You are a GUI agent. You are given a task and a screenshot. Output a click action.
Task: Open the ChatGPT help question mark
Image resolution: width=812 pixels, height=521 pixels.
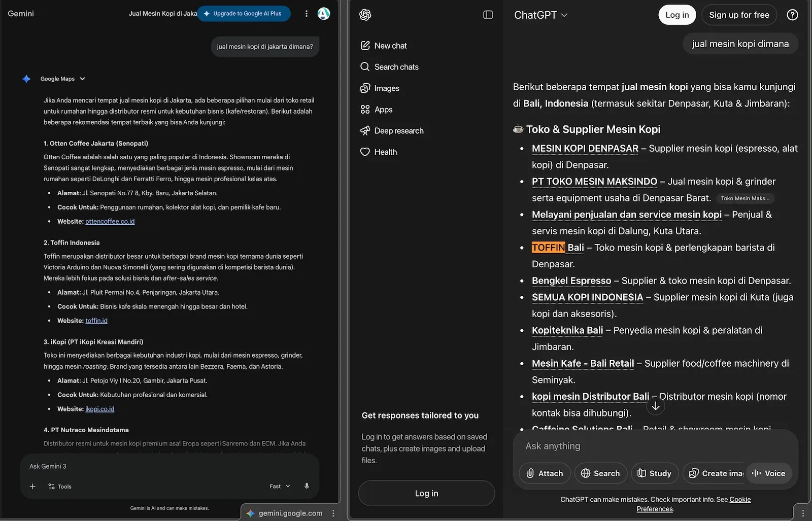pyautogui.click(x=792, y=15)
